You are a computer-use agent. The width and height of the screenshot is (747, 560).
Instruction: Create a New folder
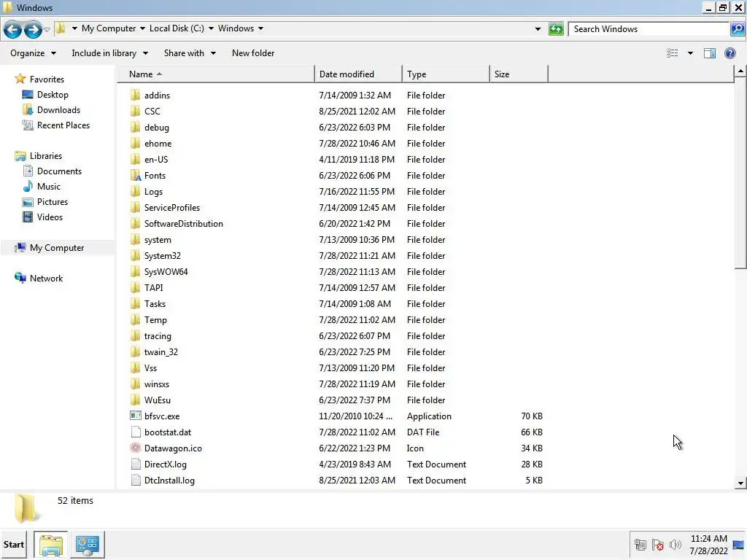pyautogui.click(x=253, y=53)
